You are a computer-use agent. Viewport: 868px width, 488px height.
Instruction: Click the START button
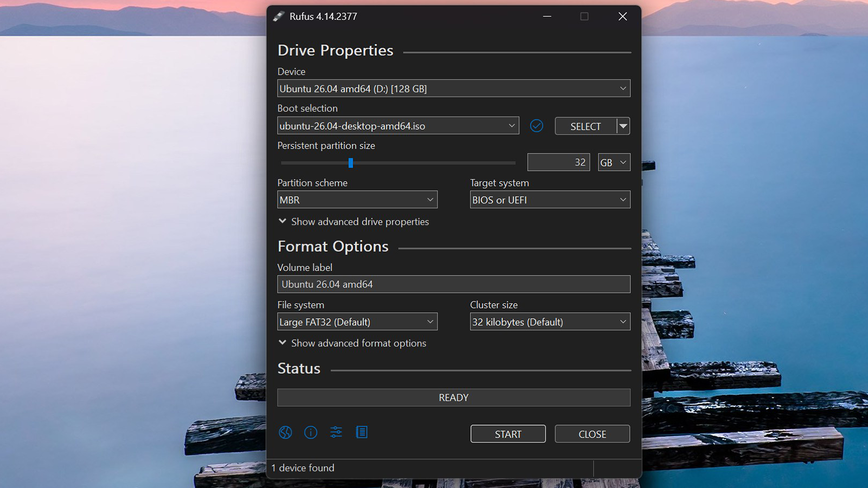(508, 434)
